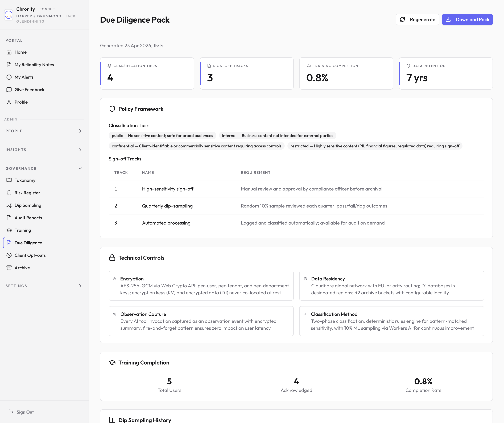Open the Due Diligence page
This screenshot has width=504, height=423.
click(x=28, y=243)
